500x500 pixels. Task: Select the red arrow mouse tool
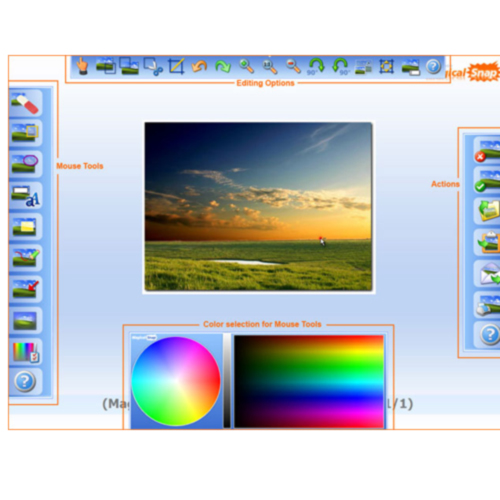point(25,289)
